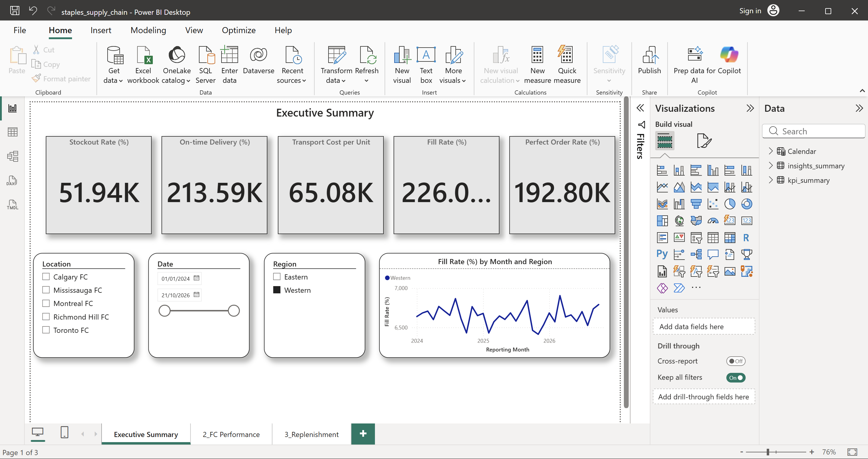Add a Python visual

point(662,254)
